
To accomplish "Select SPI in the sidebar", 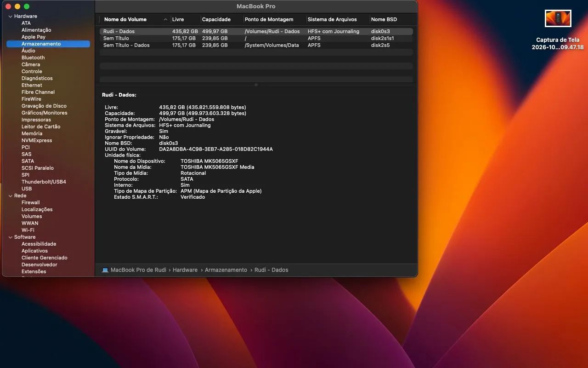I will tap(25, 175).
